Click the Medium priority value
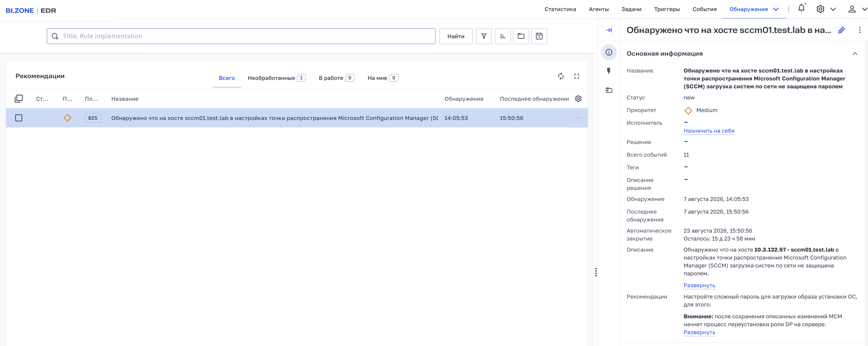Viewport: 868px width, 346px height. pyautogui.click(x=707, y=110)
